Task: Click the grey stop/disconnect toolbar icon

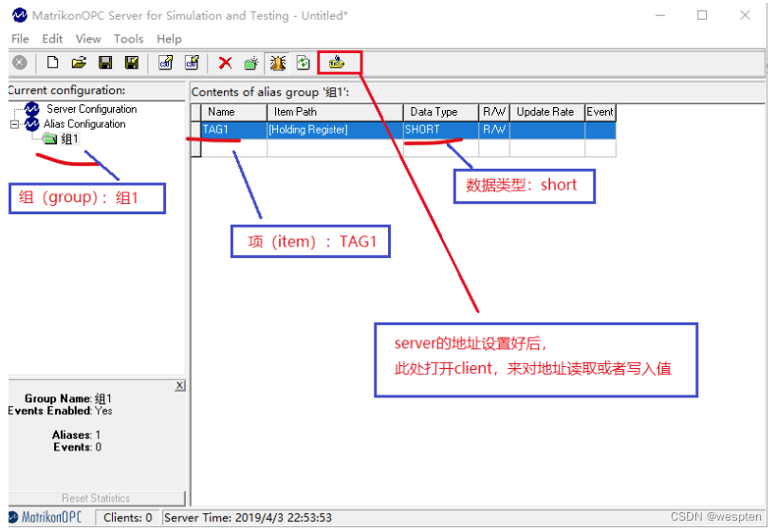Action: (19, 63)
